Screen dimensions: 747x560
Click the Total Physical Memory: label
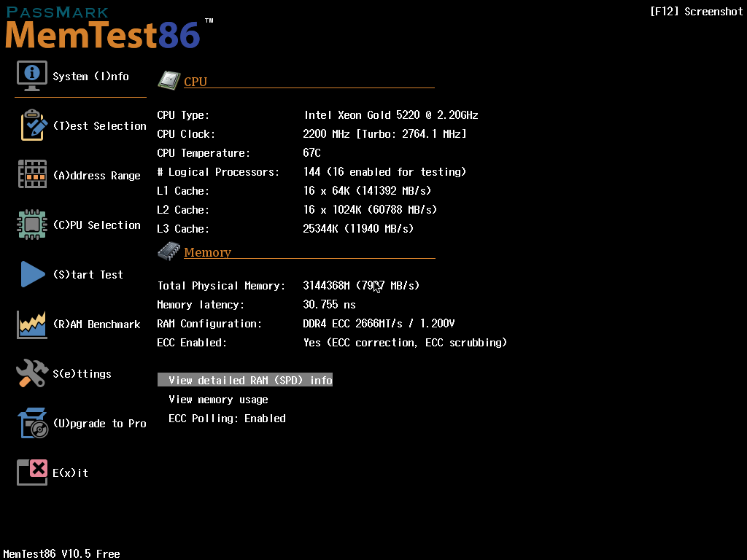click(x=222, y=286)
